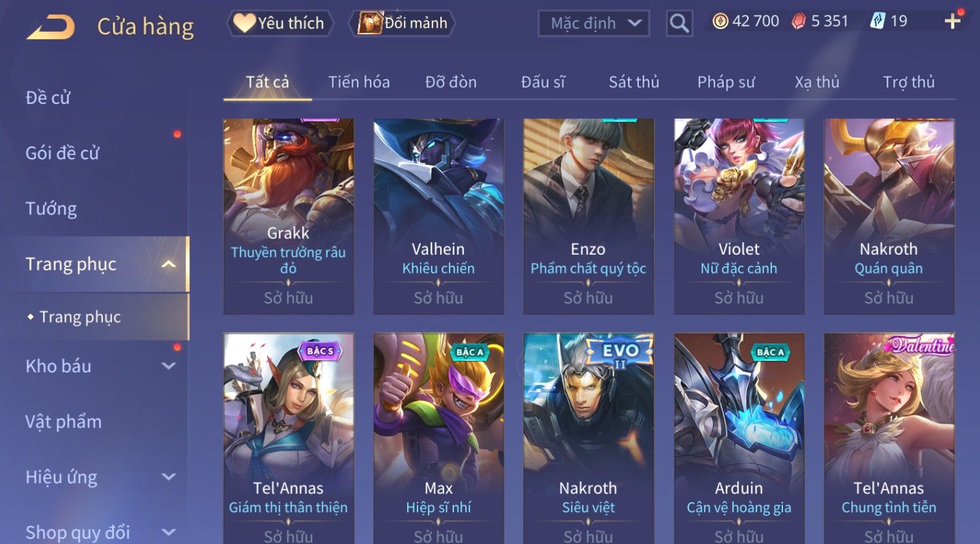Click the plus icon to add currency
This screenshot has height=544, width=980.
[953, 21]
